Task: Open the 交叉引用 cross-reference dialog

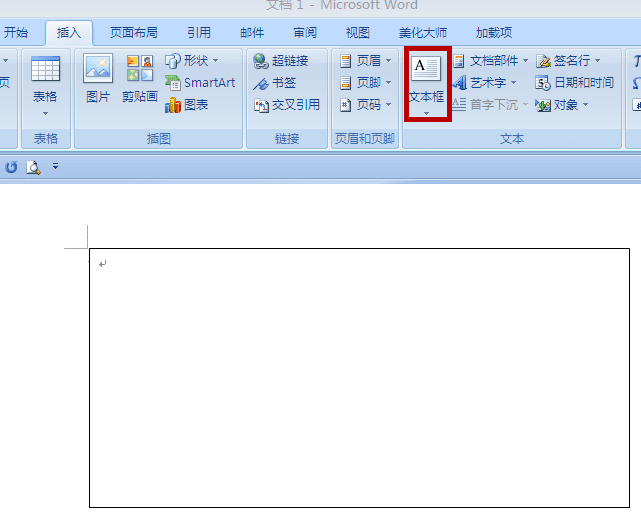Action: (287, 105)
